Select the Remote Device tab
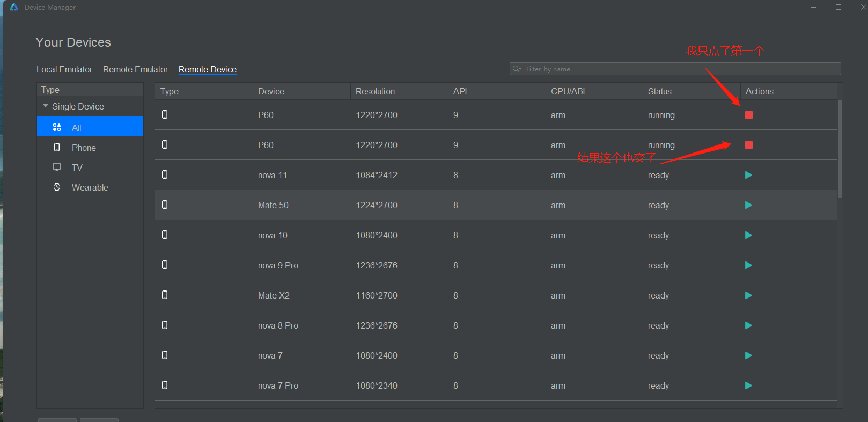The height and width of the screenshot is (422, 868). 208,69
